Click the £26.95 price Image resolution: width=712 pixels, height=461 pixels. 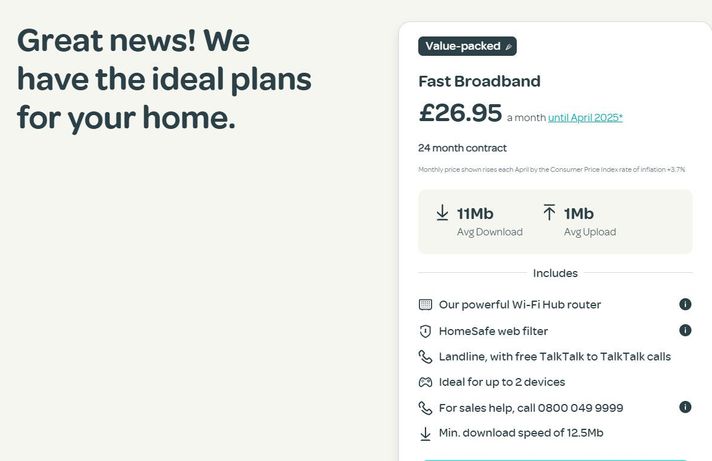460,113
